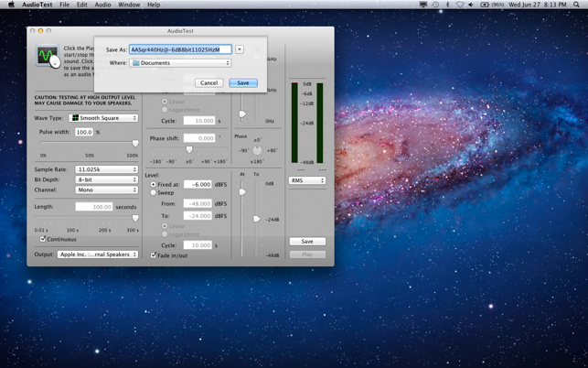Click the Save button below the RMS popup
This screenshot has width=588, height=368.
pos(307,242)
